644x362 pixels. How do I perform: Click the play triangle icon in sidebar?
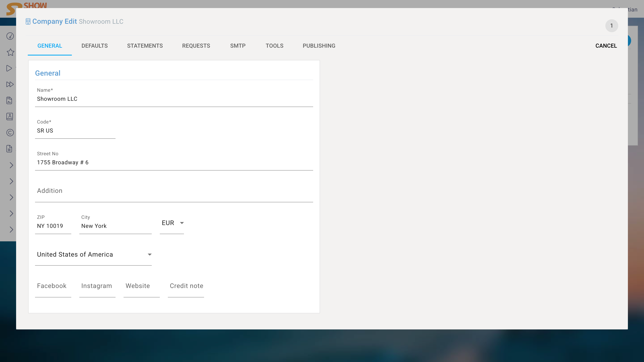point(9,68)
